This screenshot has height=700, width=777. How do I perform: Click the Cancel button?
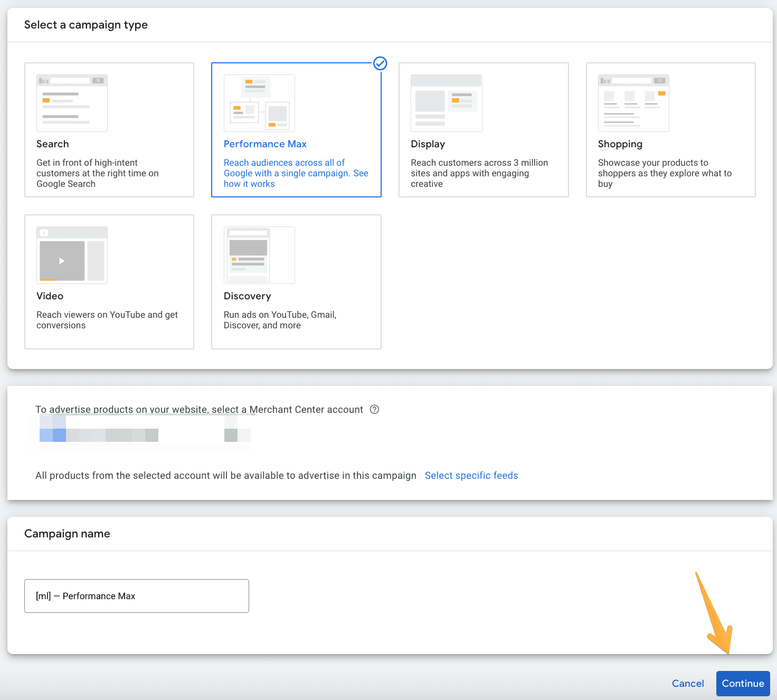(x=688, y=684)
